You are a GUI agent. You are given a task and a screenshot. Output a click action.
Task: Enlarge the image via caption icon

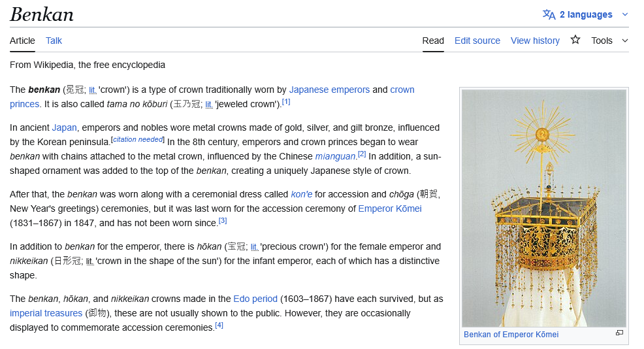[619, 333]
